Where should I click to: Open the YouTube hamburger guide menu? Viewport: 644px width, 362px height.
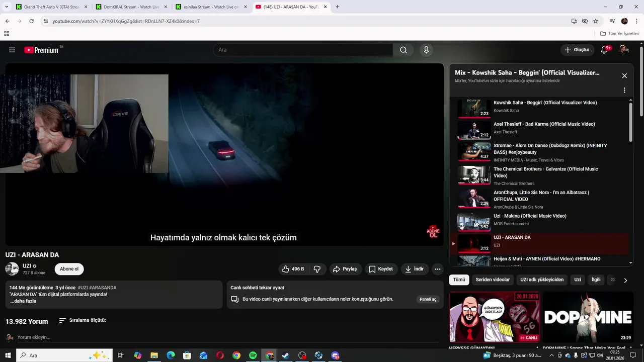[12, 50]
